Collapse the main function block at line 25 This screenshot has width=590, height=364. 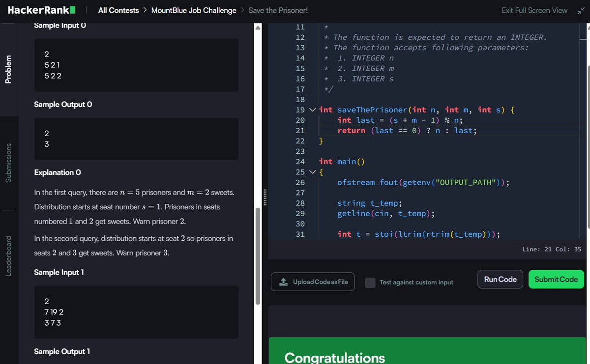(x=313, y=172)
